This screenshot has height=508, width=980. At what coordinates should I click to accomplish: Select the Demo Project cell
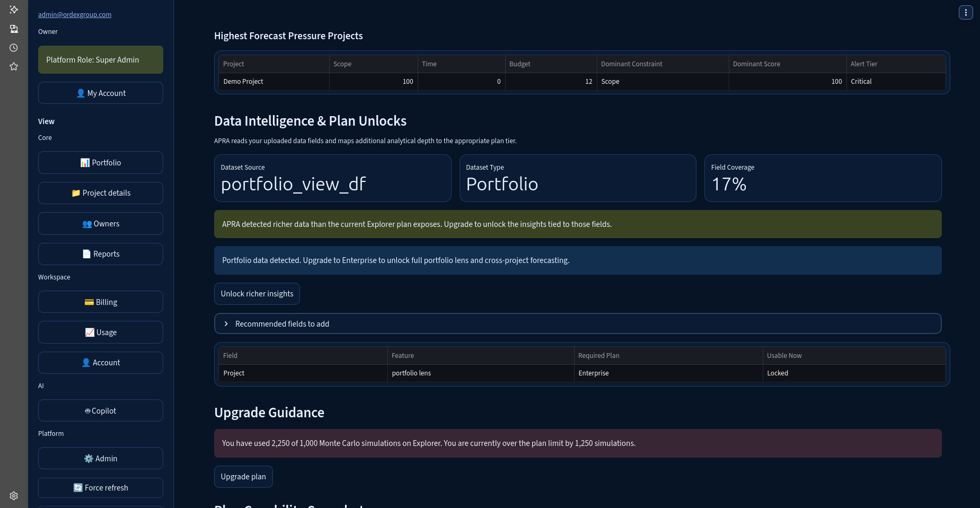click(273, 82)
